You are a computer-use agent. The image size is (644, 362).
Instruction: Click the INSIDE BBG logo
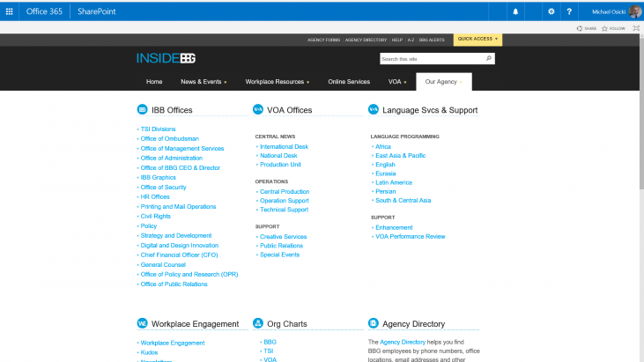166,58
